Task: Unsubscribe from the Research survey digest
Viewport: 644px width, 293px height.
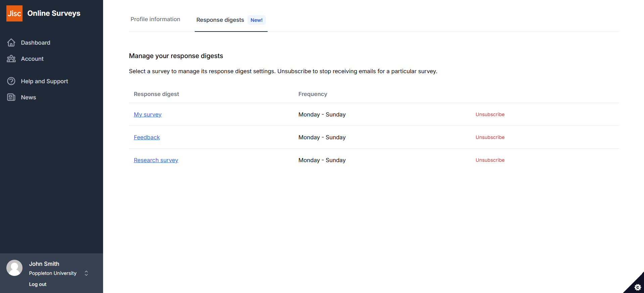Action: point(490,160)
